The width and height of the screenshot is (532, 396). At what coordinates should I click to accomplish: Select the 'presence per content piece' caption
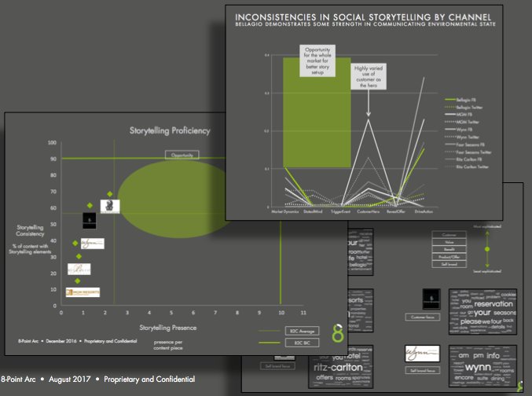click(x=168, y=345)
